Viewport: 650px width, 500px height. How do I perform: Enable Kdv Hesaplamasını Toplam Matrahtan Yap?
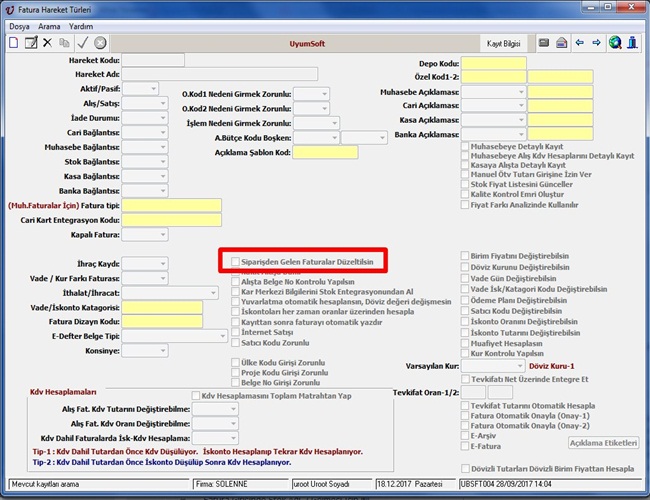click(x=196, y=396)
